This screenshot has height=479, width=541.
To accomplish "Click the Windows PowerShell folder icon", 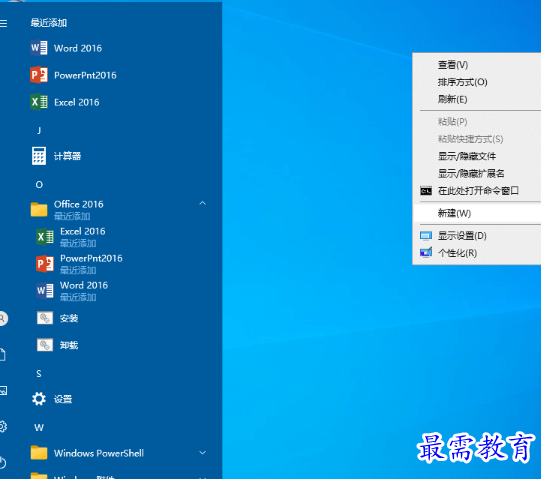I will click(x=39, y=453).
